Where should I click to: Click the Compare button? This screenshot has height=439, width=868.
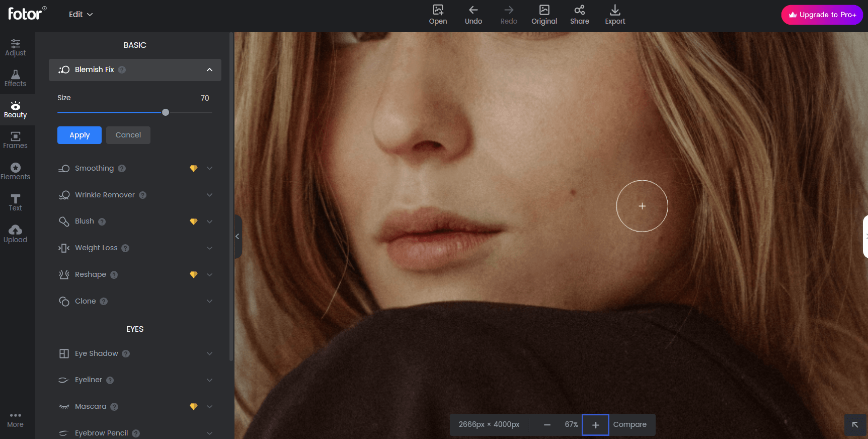click(630, 425)
